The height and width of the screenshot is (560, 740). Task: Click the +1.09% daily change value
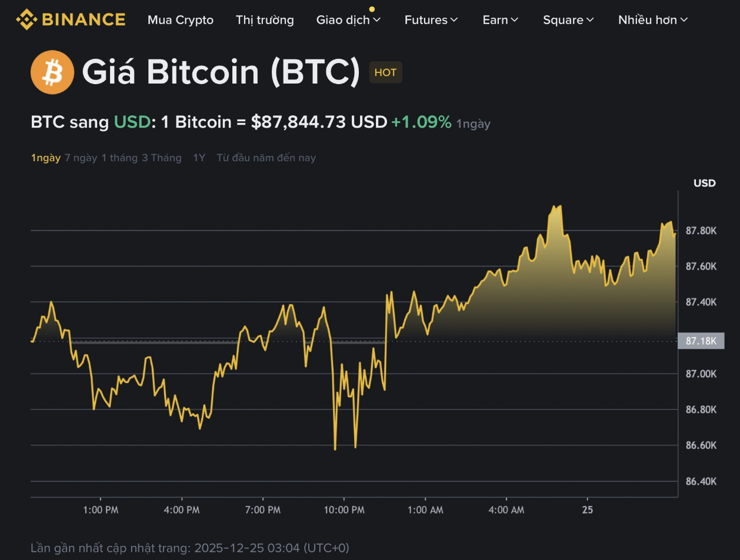point(421,122)
